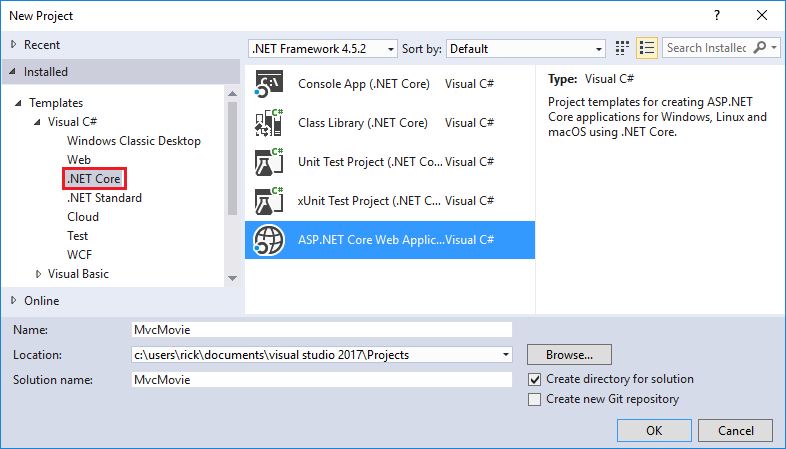Switch to small icons grid view

click(x=623, y=48)
